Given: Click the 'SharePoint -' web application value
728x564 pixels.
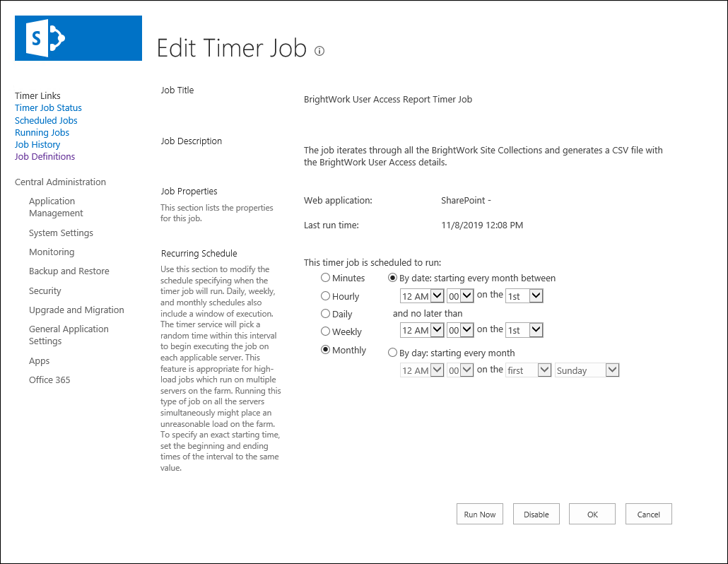Looking at the screenshot, I should (466, 201).
